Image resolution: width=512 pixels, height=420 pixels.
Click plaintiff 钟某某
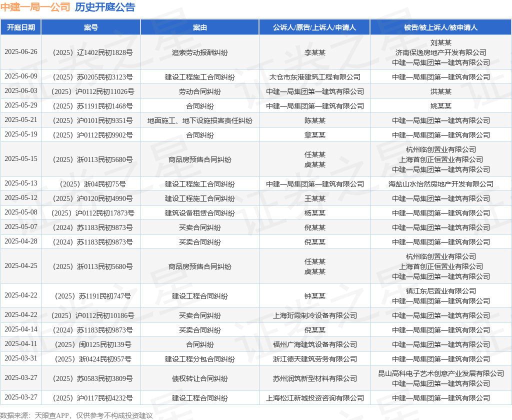point(315,296)
